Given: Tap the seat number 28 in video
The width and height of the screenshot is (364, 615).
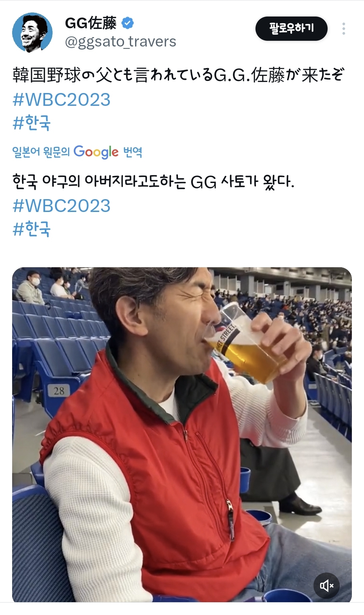Looking at the screenshot, I should click(x=59, y=391).
